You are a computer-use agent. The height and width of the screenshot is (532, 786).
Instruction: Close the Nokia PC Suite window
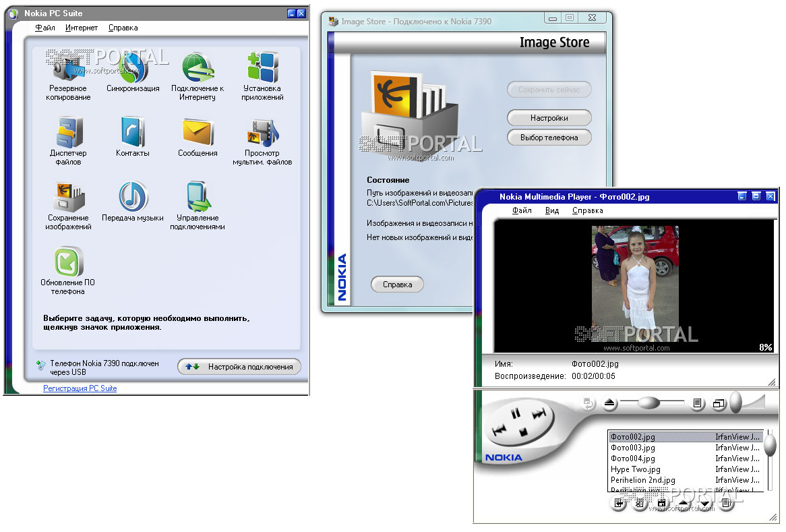[x=301, y=13]
